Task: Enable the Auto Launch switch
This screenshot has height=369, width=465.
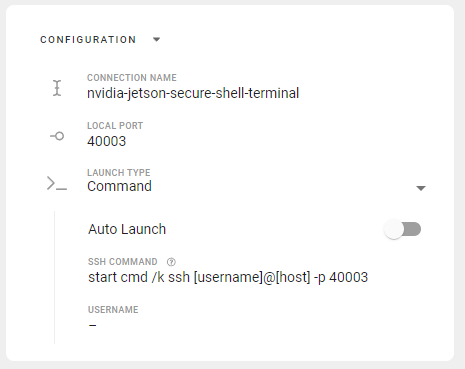Action: [402, 229]
